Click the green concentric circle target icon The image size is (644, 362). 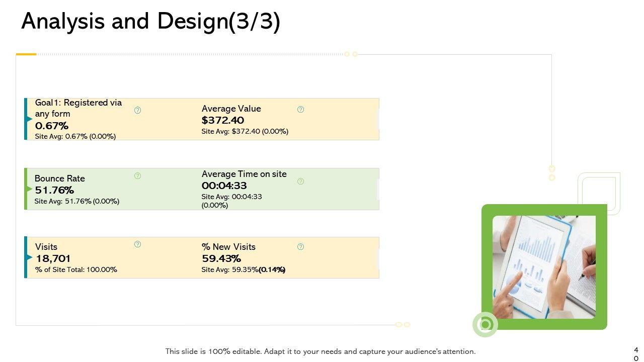click(485, 324)
